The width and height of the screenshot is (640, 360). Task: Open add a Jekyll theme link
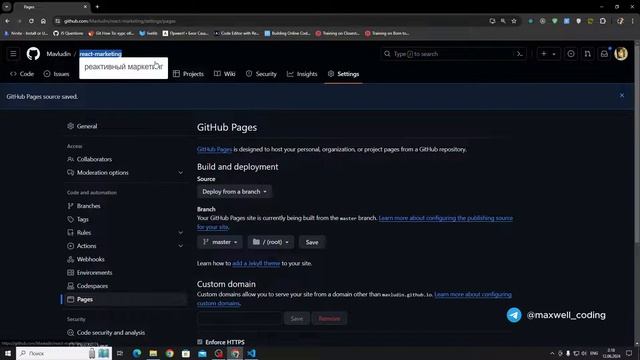point(256,263)
